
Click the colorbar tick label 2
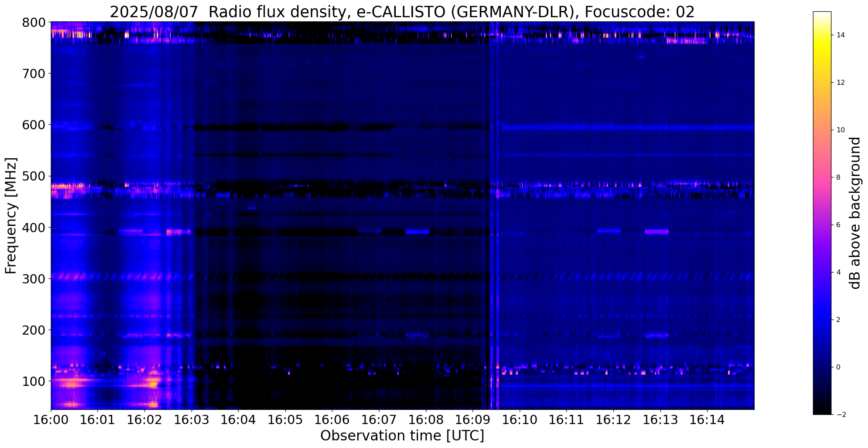point(838,320)
